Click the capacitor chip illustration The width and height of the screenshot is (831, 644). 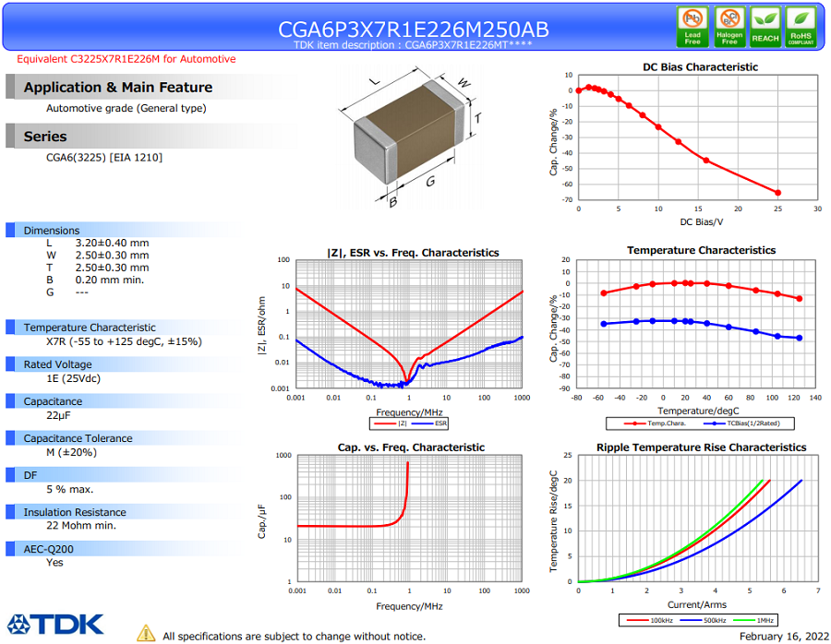click(x=409, y=135)
